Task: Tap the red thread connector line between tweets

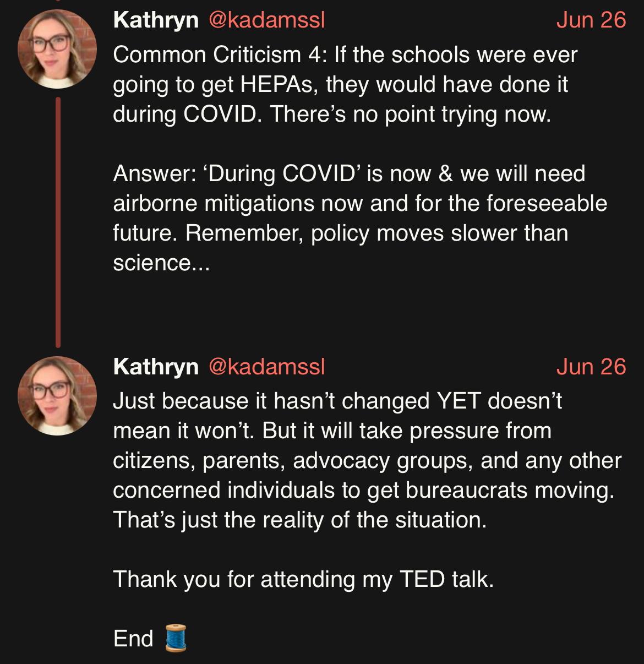Action: coord(58,222)
